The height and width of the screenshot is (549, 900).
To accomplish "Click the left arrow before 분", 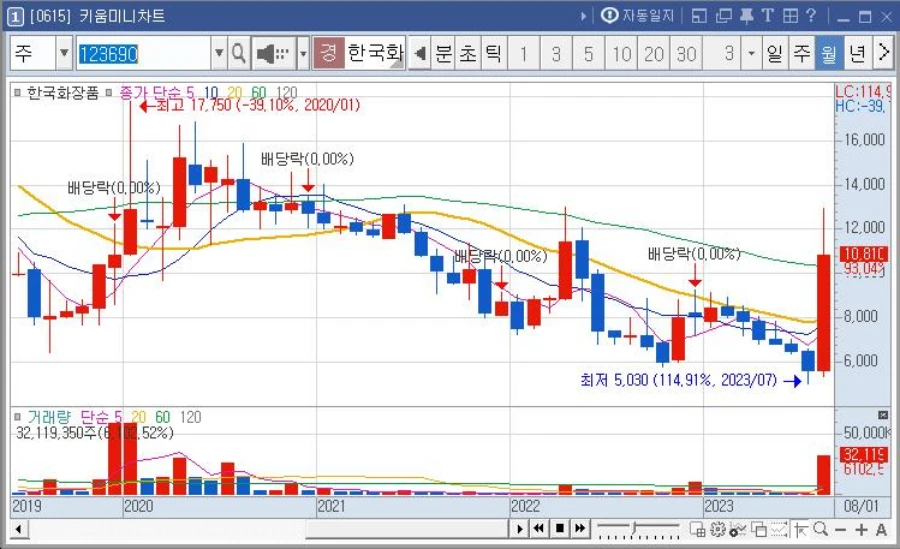I will pos(420,54).
